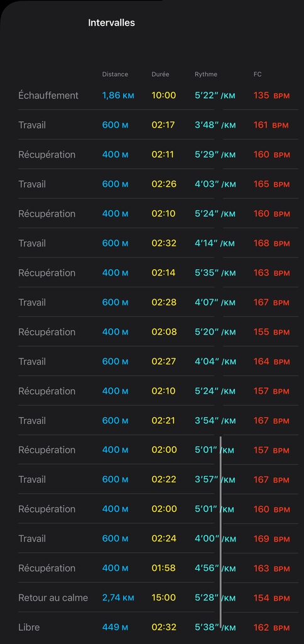Image resolution: width=304 pixels, height=644 pixels.
Task: Click the 169 BPM heart rate value
Action: coord(271,538)
